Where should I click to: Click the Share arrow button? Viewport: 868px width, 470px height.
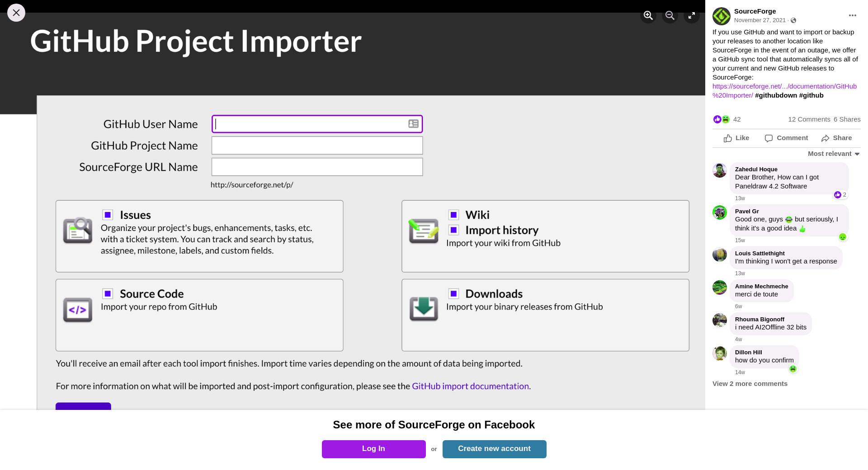click(x=836, y=138)
